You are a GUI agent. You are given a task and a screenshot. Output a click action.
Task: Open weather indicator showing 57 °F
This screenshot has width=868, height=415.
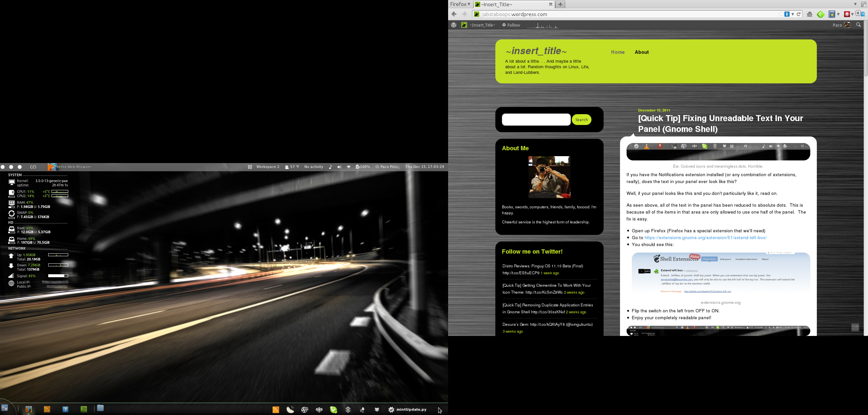(292, 167)
